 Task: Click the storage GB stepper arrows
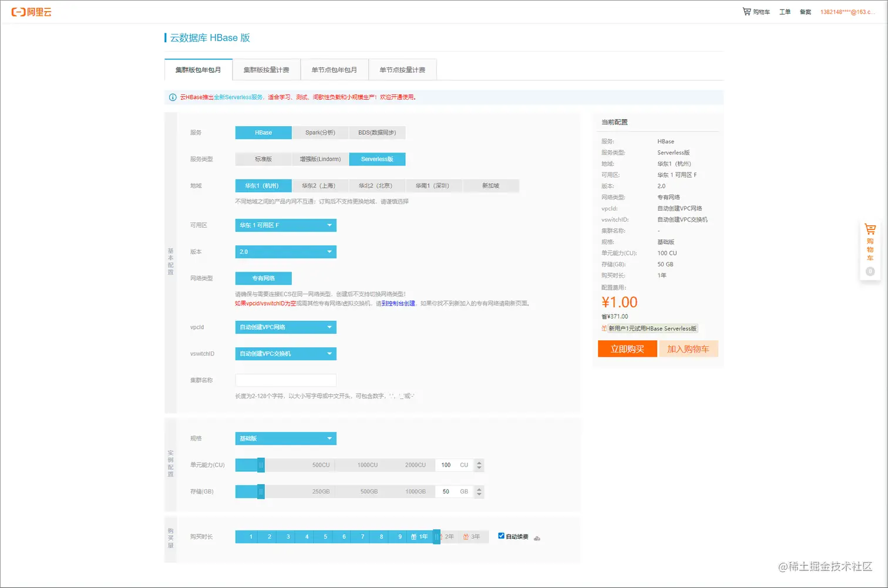(x=479, y=492)
